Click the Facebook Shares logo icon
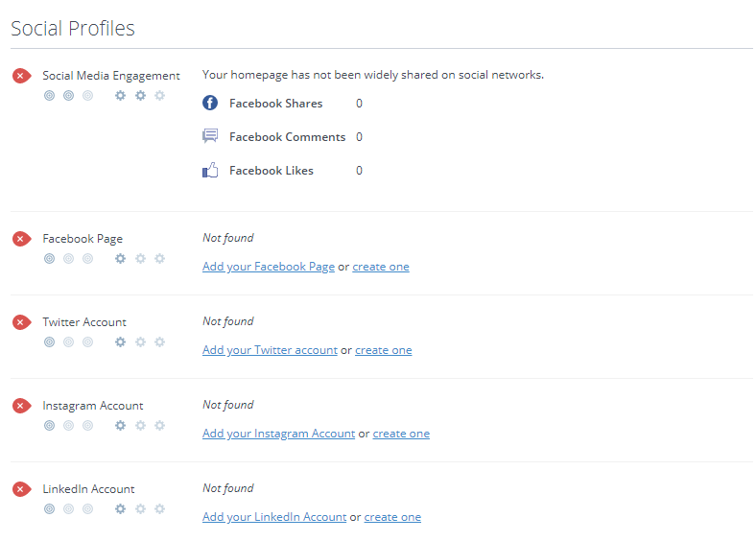Viewport: 756px width, 541px height. [x=210, y=104]
